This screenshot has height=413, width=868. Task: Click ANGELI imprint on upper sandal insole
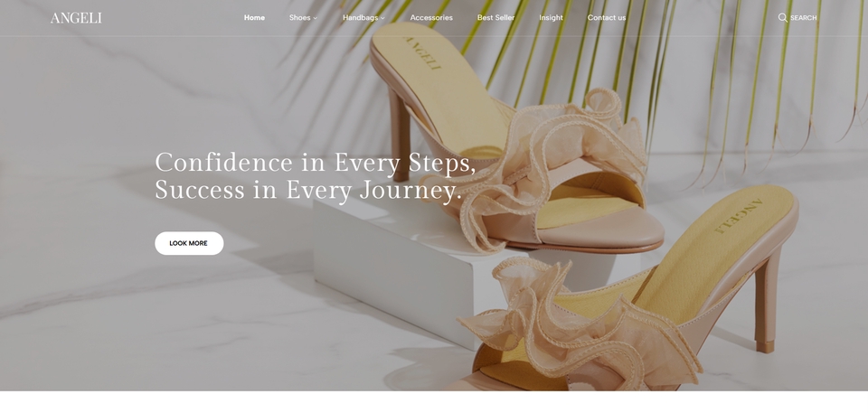423,53
